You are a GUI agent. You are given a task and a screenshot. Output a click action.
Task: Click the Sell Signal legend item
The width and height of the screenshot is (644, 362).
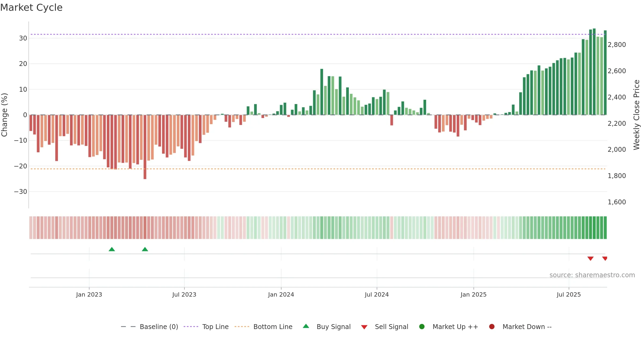point(385,327)
